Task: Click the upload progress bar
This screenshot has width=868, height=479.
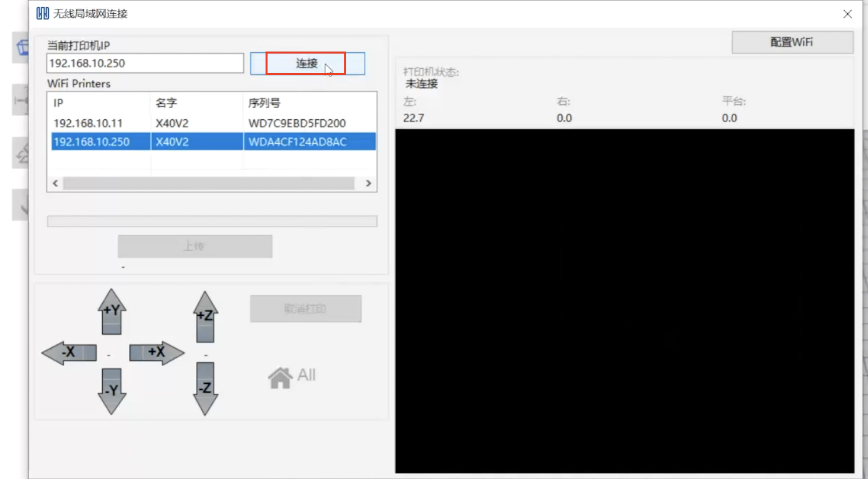Action: tap(212, 221)
